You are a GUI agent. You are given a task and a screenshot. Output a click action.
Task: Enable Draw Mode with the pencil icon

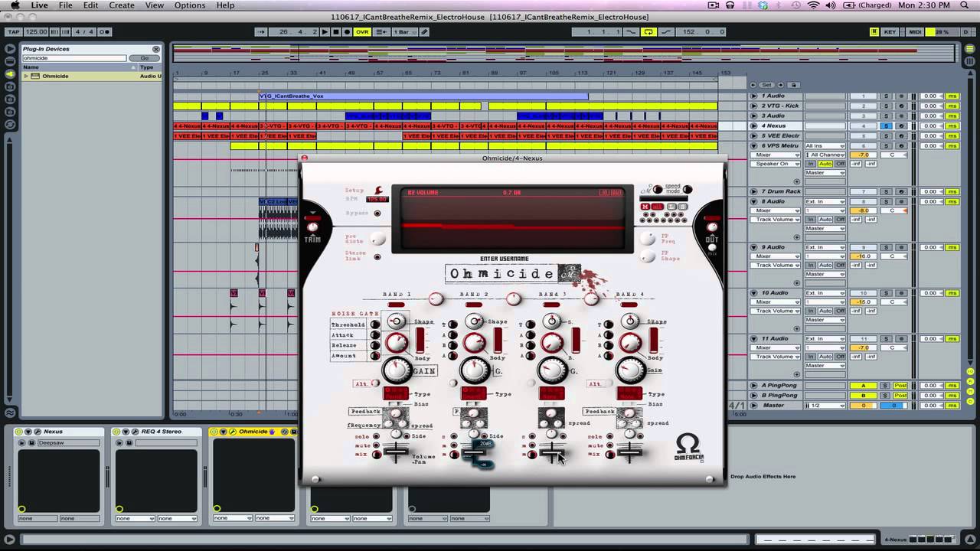coord(424,32)
